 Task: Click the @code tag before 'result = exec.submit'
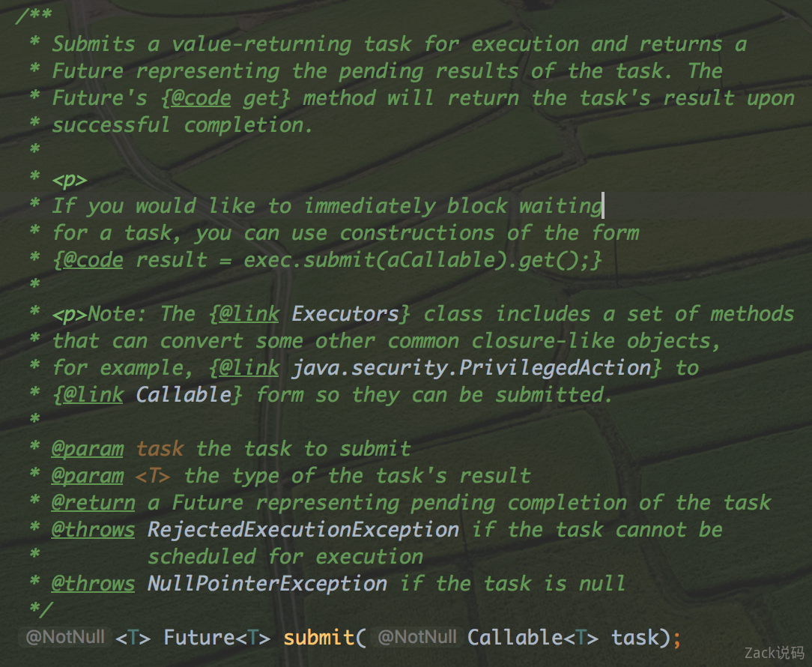click(x=93, y=260)
